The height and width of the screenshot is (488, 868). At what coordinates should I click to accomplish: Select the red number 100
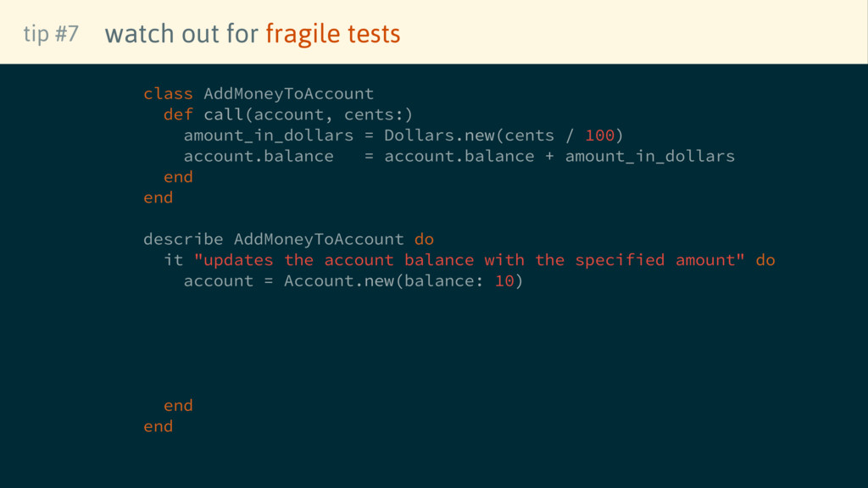point(600,136)
